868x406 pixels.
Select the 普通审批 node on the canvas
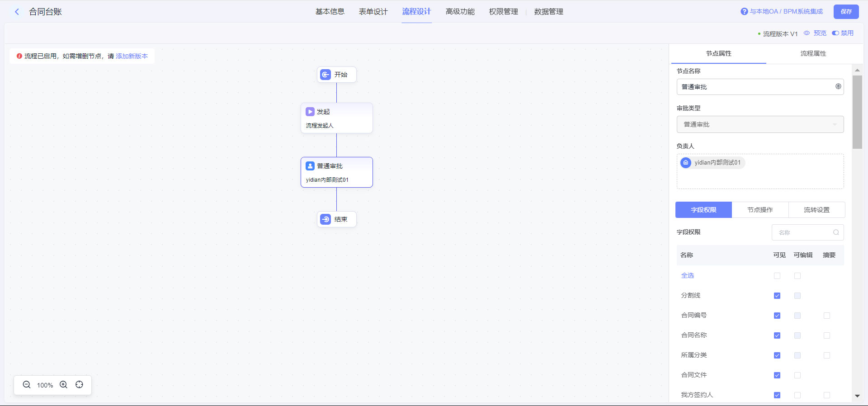(336, 172)
